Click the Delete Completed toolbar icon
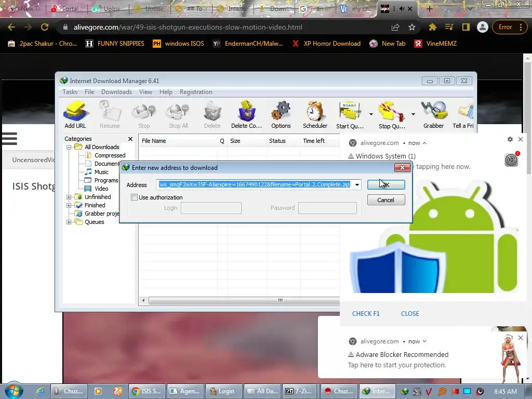This screenshot has height=399, width=532. coord(247,114)
